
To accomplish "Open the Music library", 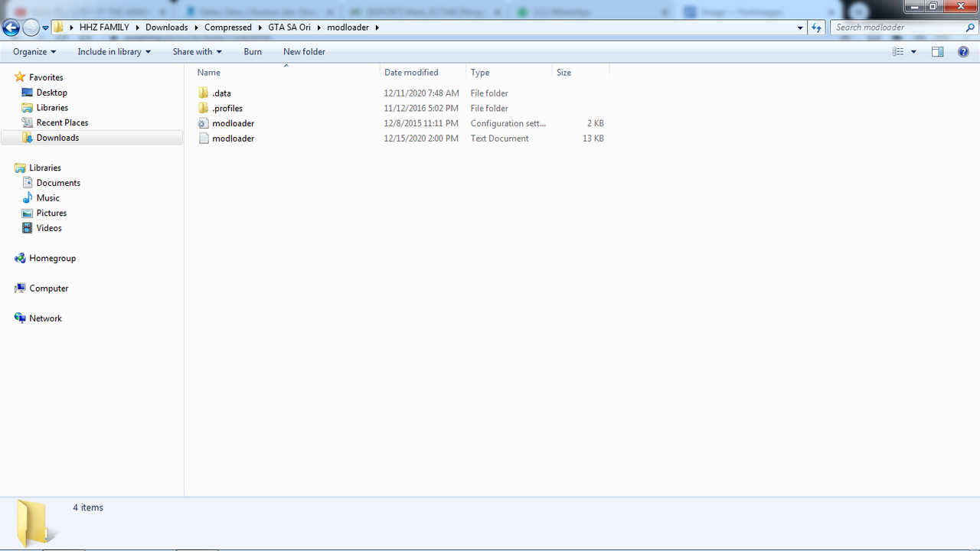I will (x=47, y=197).
